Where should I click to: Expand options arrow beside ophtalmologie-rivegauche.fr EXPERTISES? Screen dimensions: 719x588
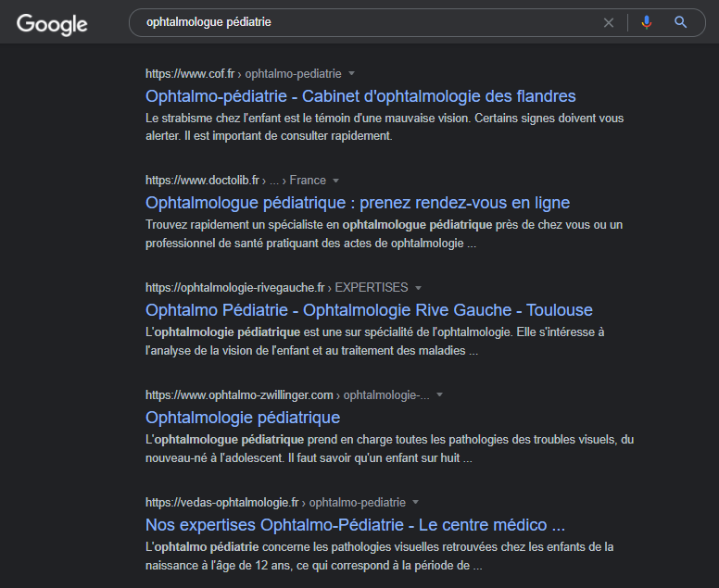[x=418, y=288]
